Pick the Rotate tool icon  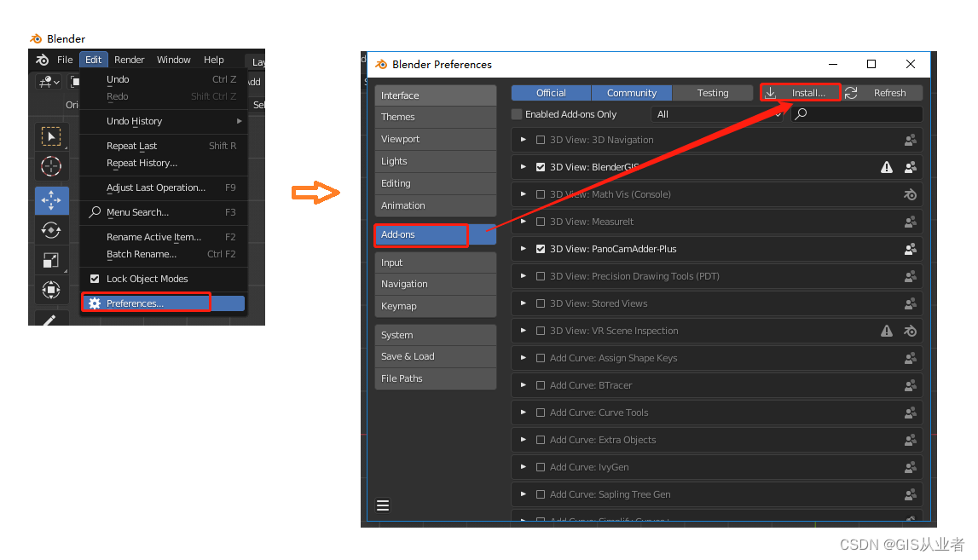[51, 230]
